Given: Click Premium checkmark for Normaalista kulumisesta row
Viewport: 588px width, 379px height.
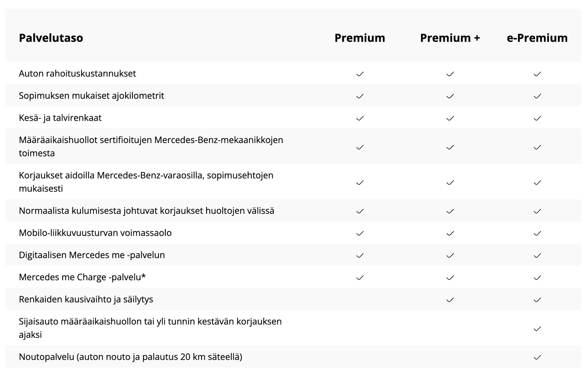Looking at the screenshot, I should pos(360,211).
